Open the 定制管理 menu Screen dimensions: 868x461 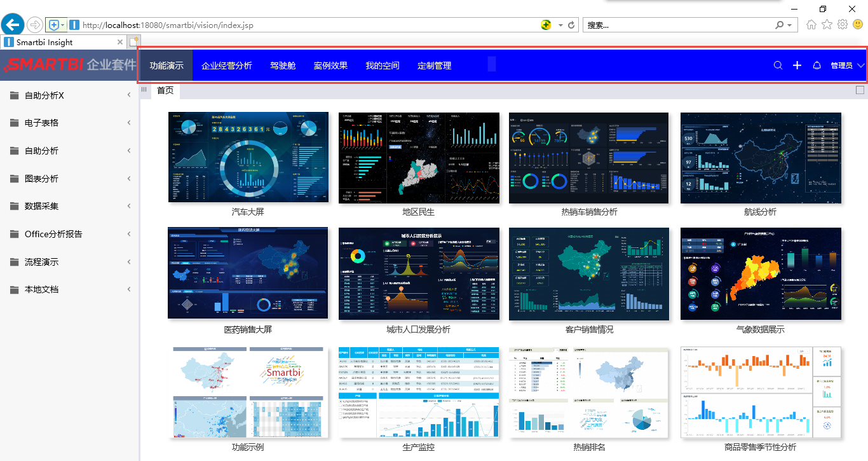tap(435, 65)
